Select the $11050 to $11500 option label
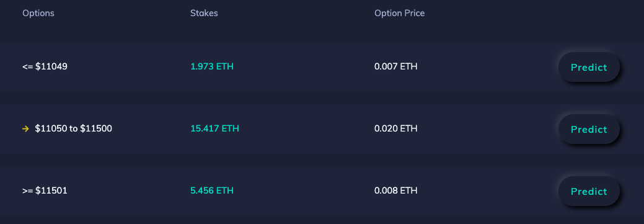 point(74,128)
